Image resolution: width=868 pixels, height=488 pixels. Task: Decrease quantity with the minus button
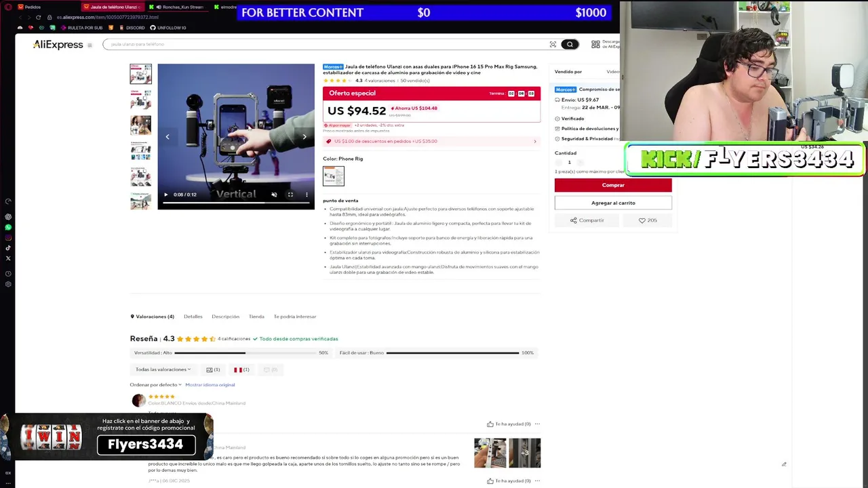(559, 163)
